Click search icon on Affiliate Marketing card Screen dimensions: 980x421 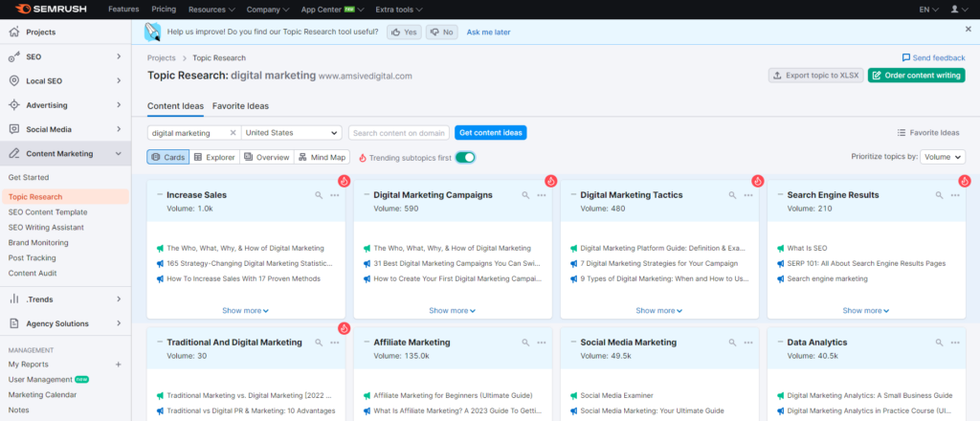point(526,342)
